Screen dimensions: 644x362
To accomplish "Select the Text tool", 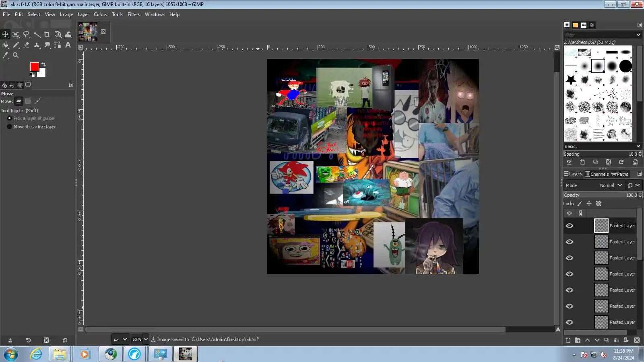I will [68, 45].
